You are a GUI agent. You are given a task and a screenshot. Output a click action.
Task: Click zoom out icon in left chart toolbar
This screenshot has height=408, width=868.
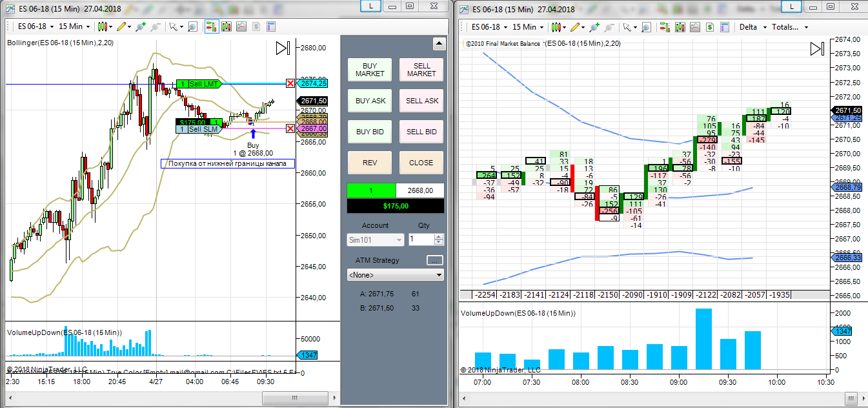click(156, 26)
